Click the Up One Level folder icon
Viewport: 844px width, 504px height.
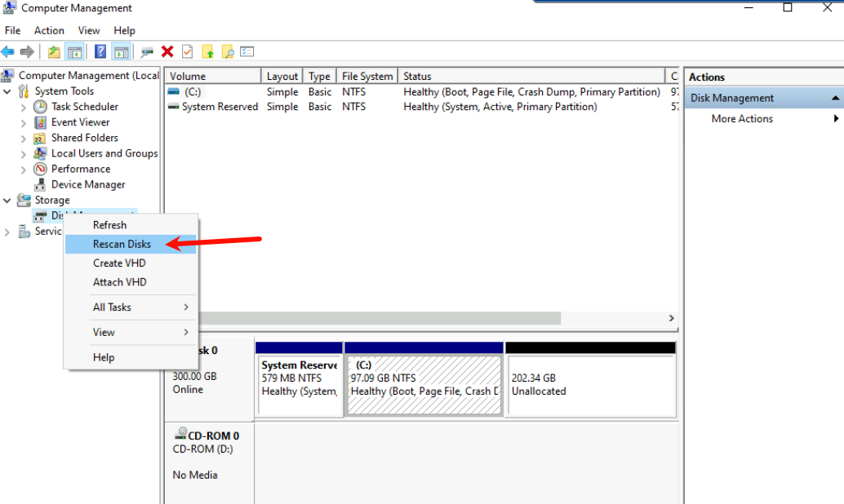pyautogui.click(x=54, y=52)
